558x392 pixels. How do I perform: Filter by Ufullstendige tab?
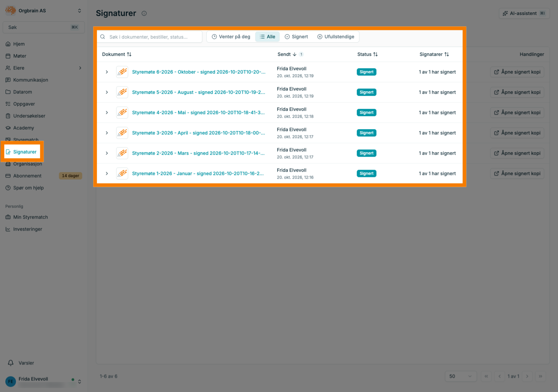pyautogui.click(x=336, y=37)
